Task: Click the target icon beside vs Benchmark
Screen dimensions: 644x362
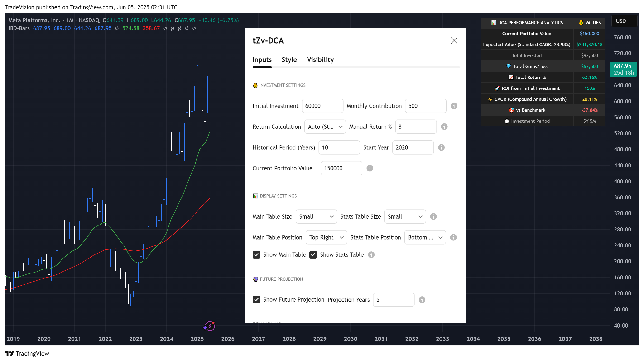Action: point(511,110)
